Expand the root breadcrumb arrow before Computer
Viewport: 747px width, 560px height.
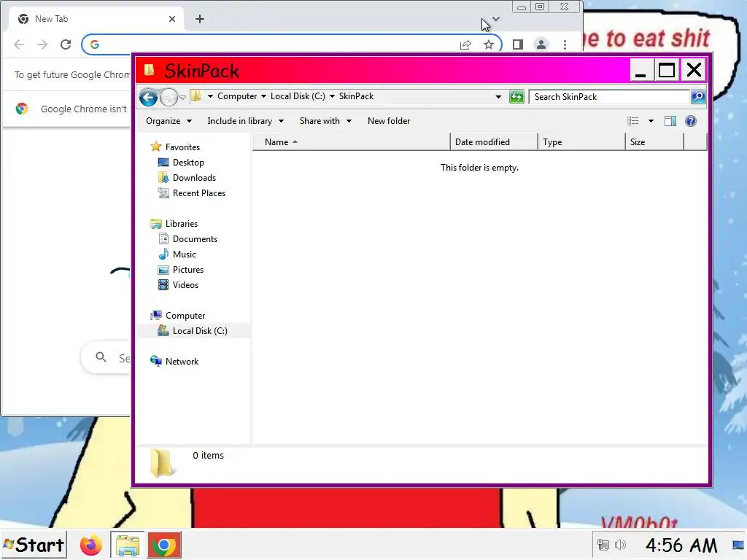(210, 96)
